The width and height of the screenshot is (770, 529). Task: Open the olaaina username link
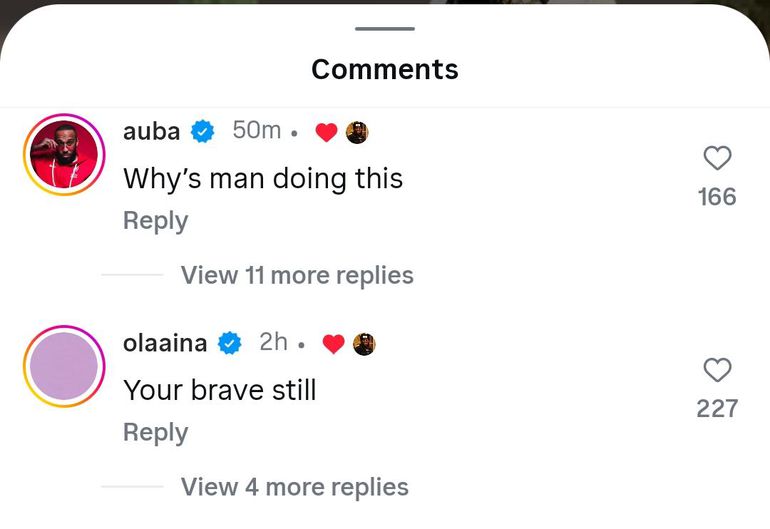pyautogui.click(x=165, y=343)
